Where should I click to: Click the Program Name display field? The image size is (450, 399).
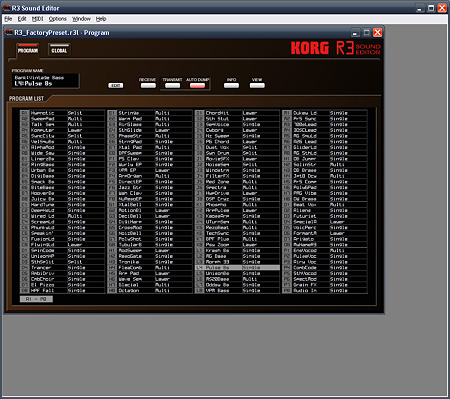45,81
